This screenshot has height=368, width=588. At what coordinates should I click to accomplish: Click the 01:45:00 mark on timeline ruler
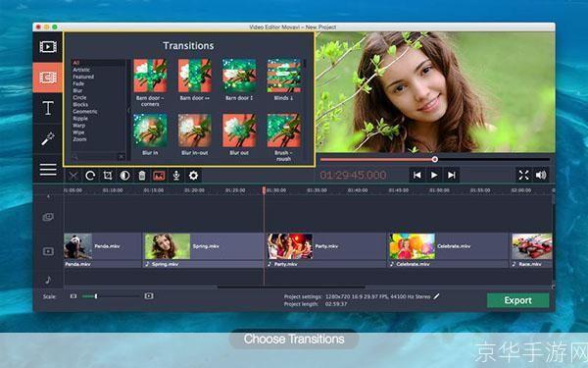tap(398, 190)
